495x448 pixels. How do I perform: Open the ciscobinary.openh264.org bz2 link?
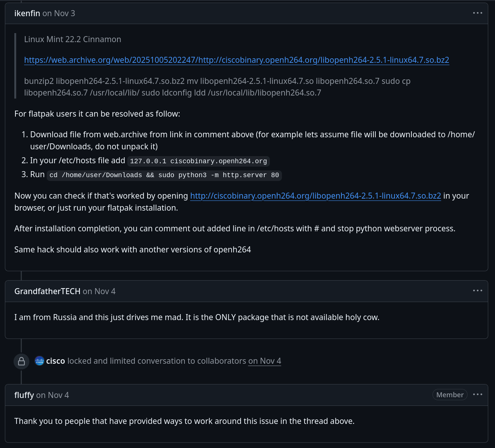coord(315,196)
